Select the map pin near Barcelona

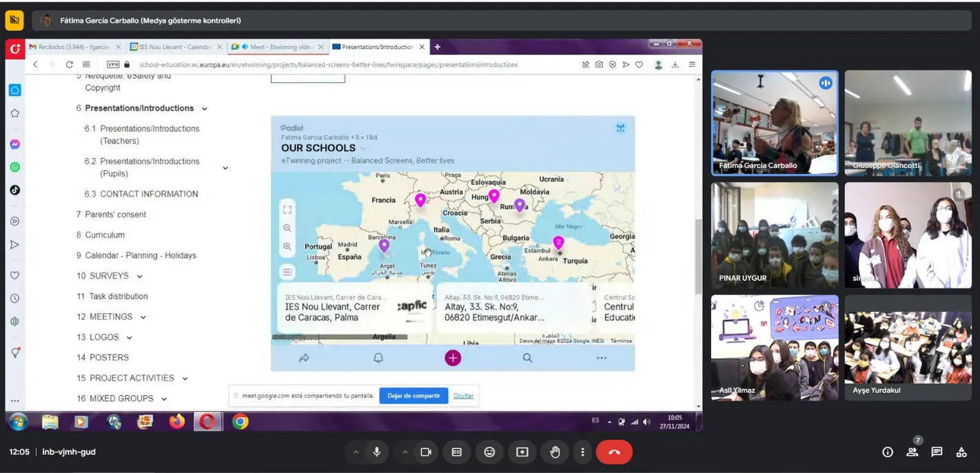385,245
